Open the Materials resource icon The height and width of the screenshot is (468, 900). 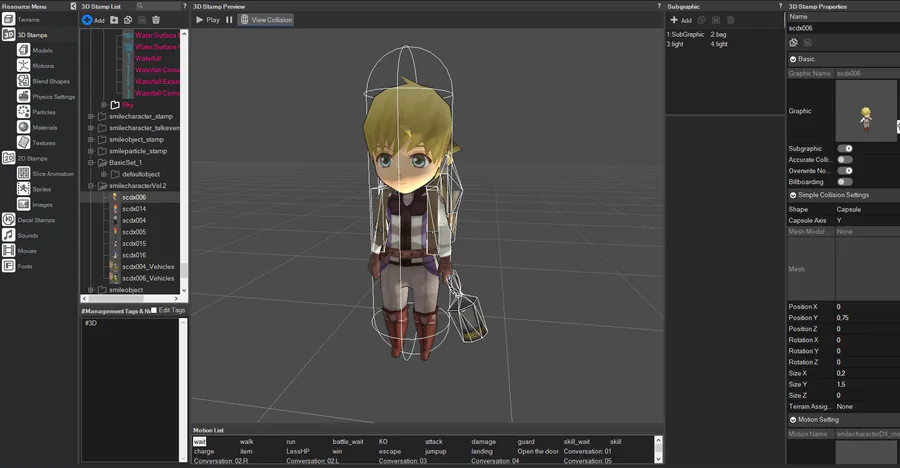point(24,127)
